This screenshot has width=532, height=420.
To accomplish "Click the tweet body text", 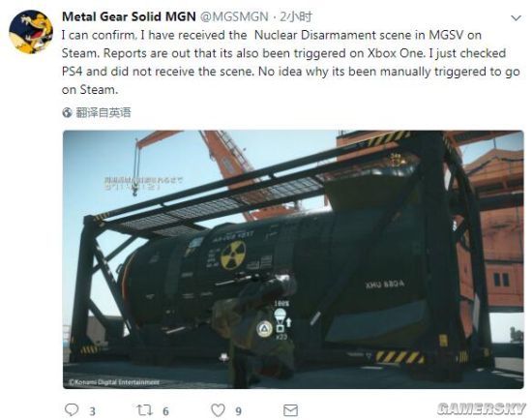I will click(x=291, y=63).
